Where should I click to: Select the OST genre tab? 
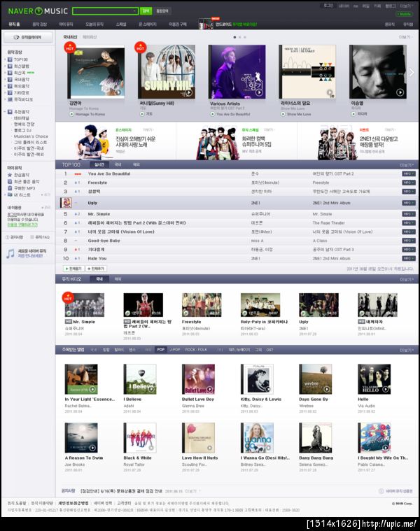click(269, 350)
